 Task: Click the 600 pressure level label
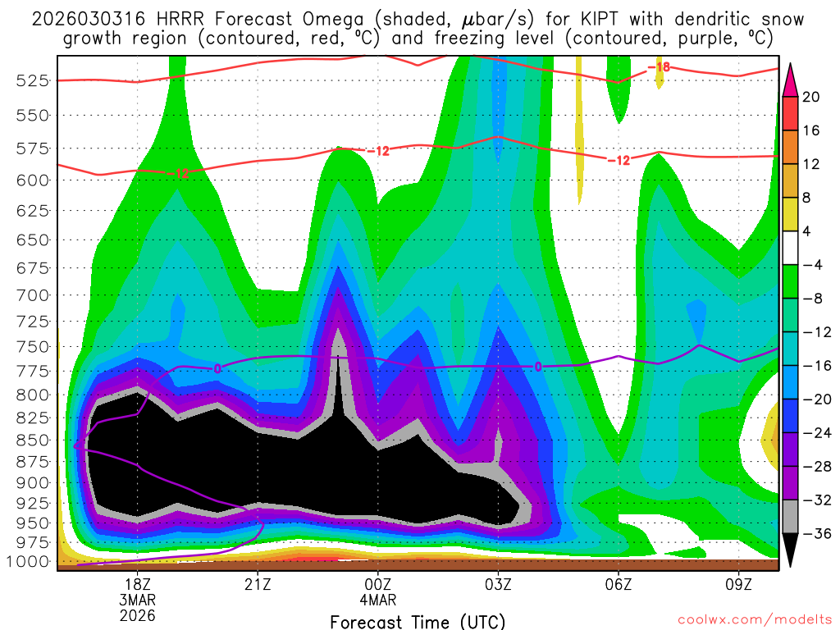click(x=33, y=180)
